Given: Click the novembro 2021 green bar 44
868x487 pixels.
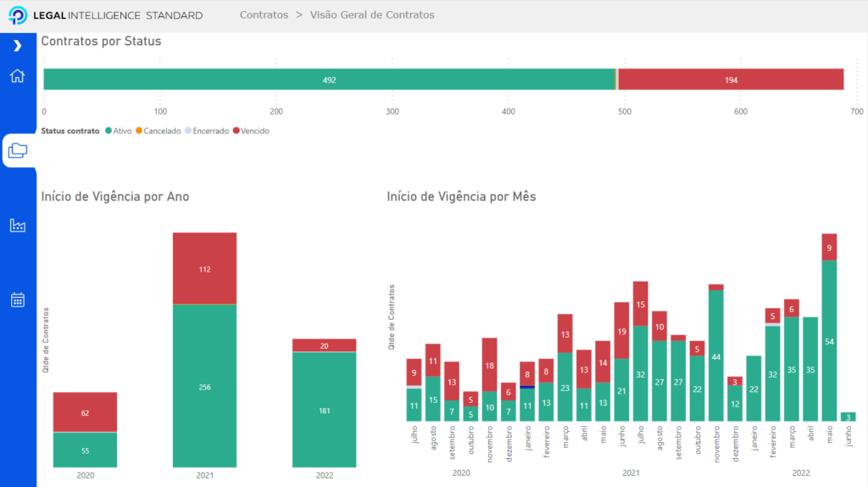Looking at the screenshot, I should (715, 355).
